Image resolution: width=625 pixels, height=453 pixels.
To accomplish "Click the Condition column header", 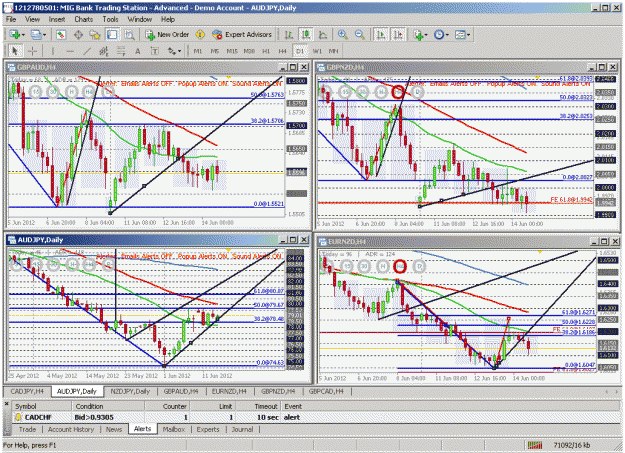I will 108,406.
